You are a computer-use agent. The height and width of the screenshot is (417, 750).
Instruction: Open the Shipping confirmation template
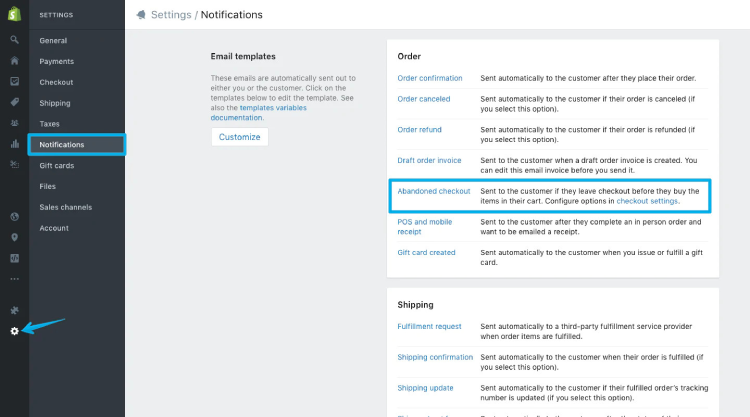pos(435,357)
